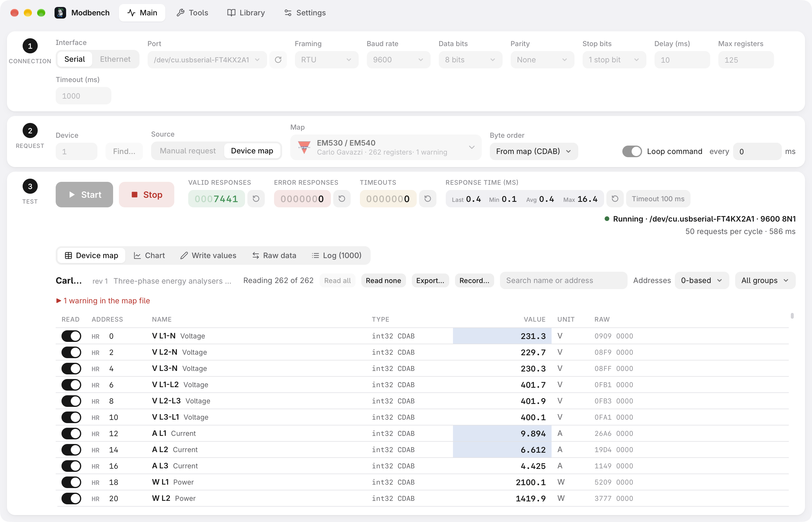Toggle reading of V L1-N register

[71, 336]
